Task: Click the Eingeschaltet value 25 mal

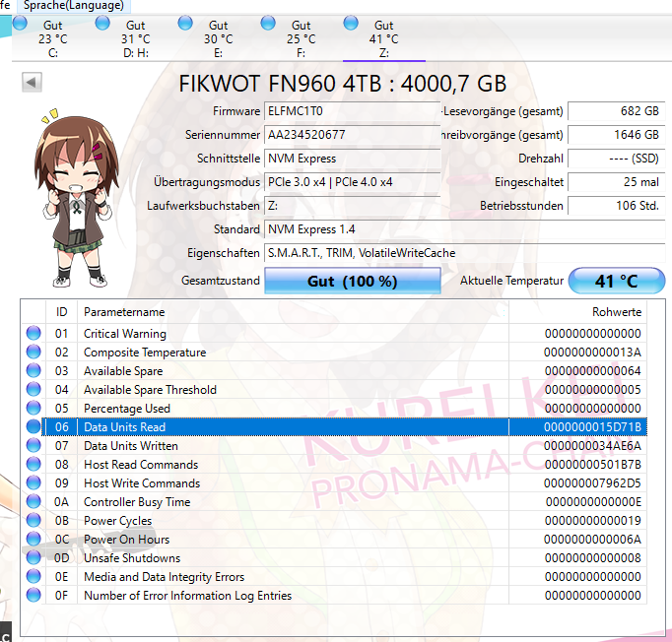Action: [616, 182]
